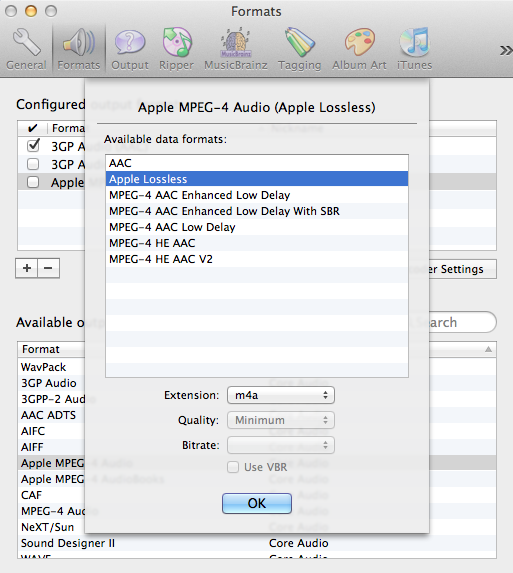The width and height of the screenshot is (513, 573).
Task: Select MPEG-4 AAC Enhanced Low Delay
Action: pos(257,195)
